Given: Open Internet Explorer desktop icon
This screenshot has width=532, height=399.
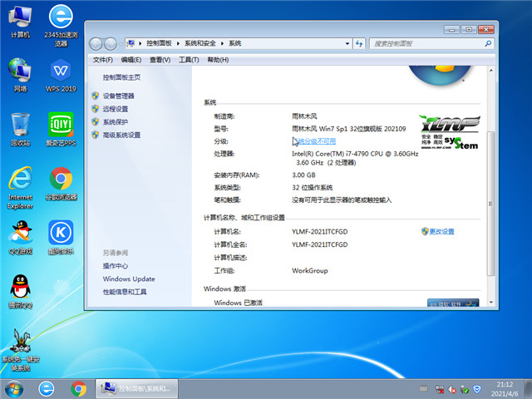Looking at the screenshot, I should tap(20, 188).
